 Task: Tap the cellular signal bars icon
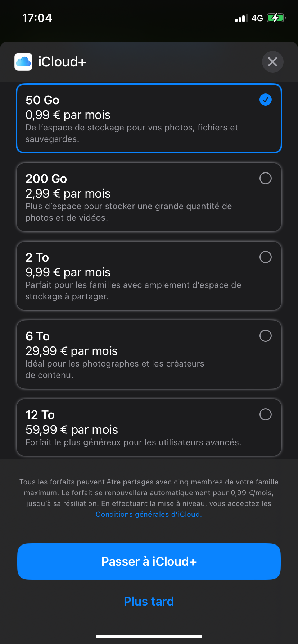[241, 18]
